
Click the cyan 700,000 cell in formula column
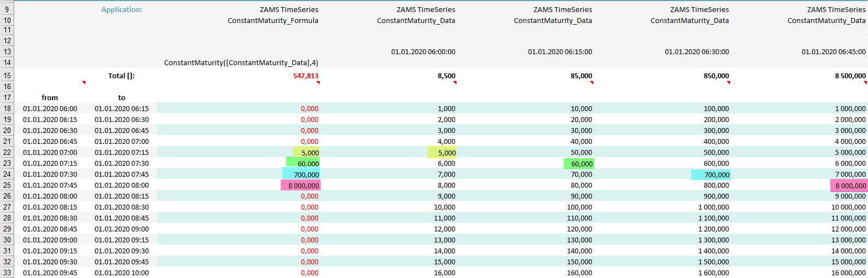(x=302, y=175)
